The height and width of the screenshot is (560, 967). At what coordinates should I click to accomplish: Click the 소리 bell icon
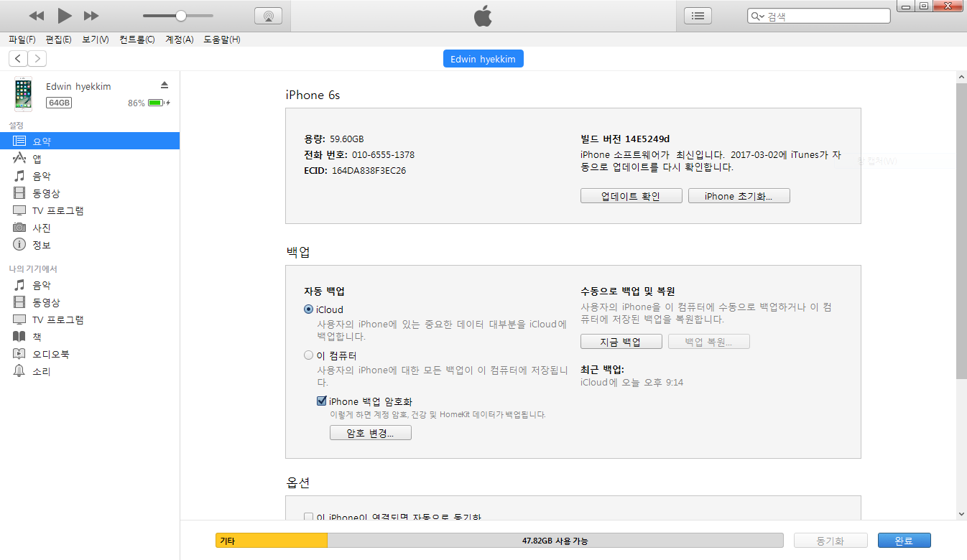pos(19,371)
